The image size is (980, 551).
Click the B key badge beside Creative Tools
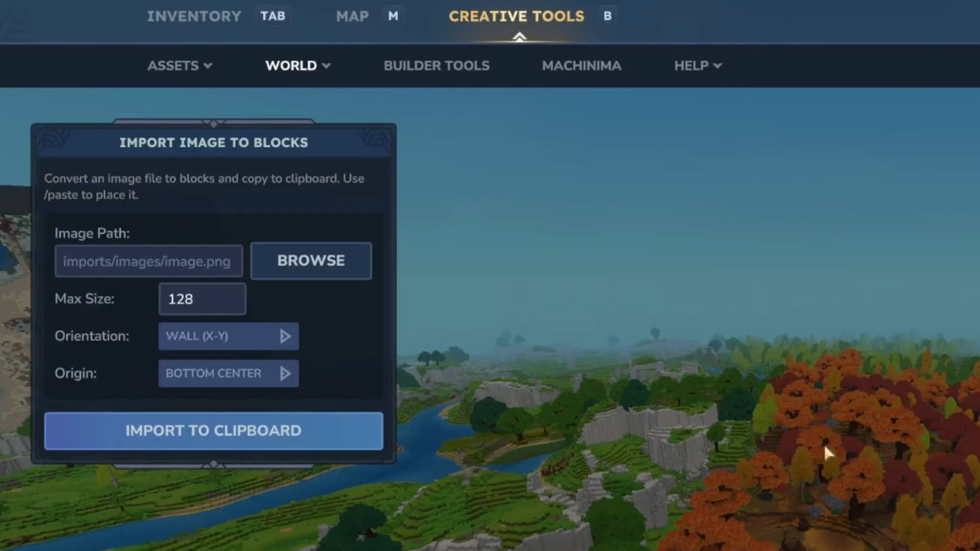pos(607,16)
